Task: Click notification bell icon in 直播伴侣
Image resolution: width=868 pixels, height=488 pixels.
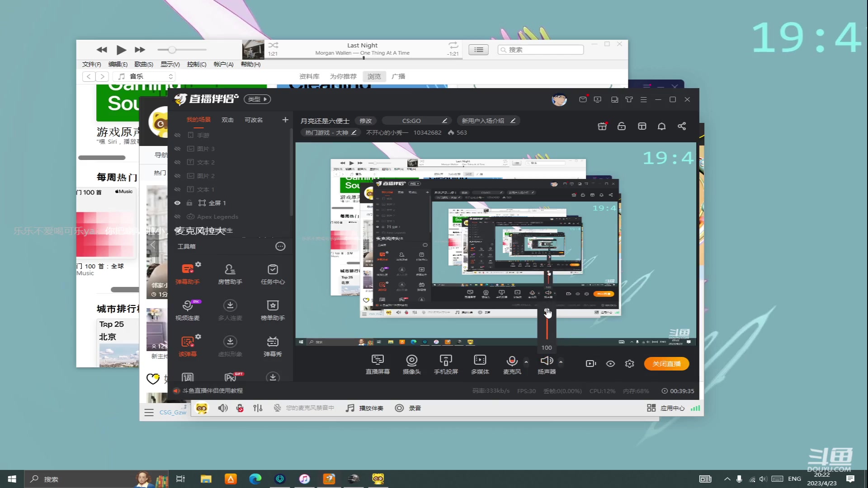Action: pyautogui.click(x=662, y=126)
